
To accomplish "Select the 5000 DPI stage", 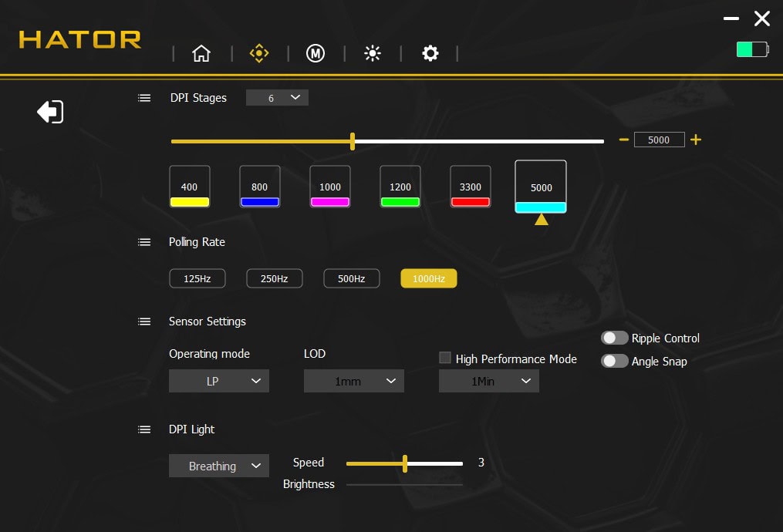I will pyautogui.click(x=541, y=187).
